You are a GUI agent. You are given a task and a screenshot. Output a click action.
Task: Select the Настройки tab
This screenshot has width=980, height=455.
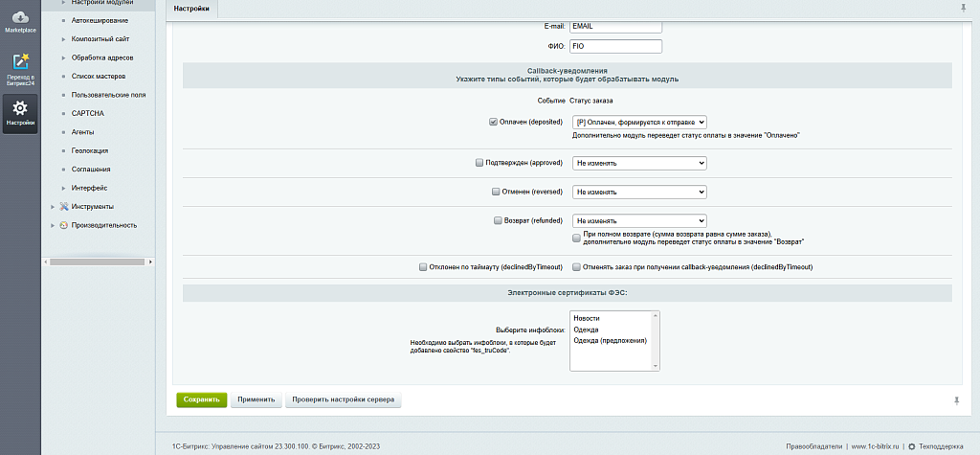[192, 9]
